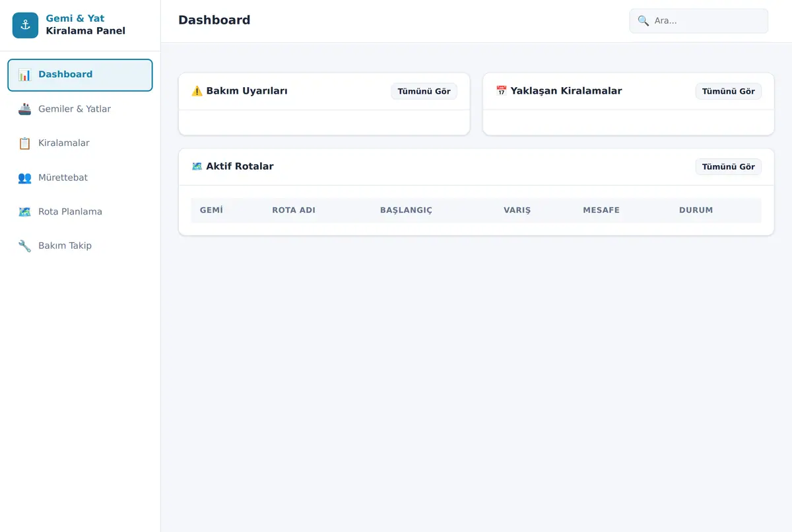
Task: Click the VARIŞ column header
Action: tap(517, 211)
